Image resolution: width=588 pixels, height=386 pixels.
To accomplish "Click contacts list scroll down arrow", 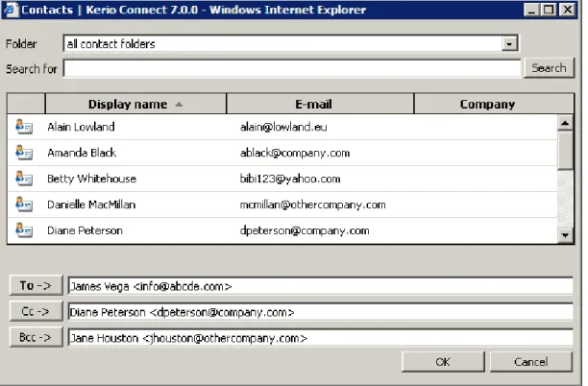I will pos(565,235).
